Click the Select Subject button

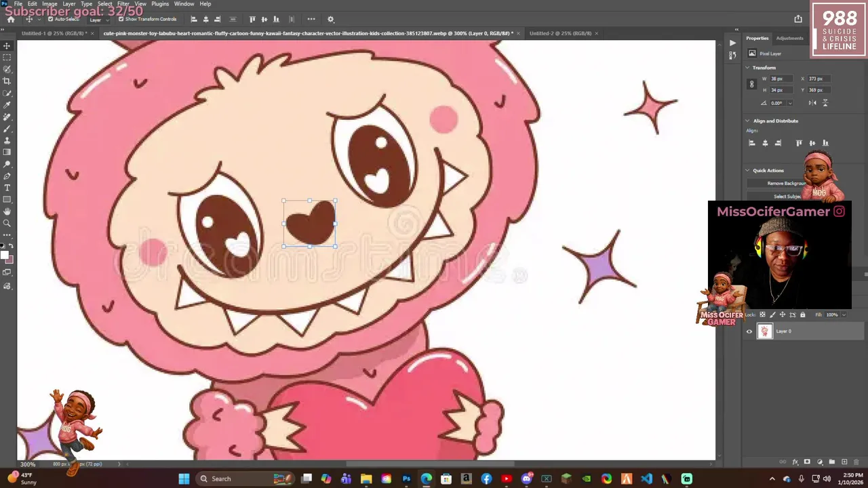787,197
